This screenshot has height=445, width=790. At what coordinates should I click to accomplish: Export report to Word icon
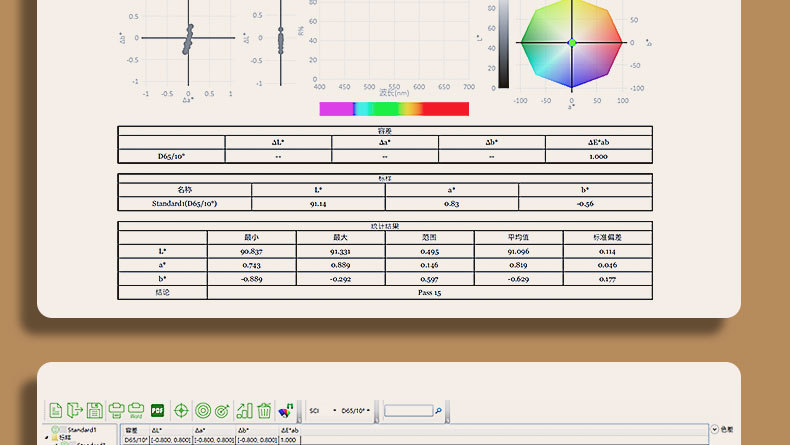[x=135, y=410]
